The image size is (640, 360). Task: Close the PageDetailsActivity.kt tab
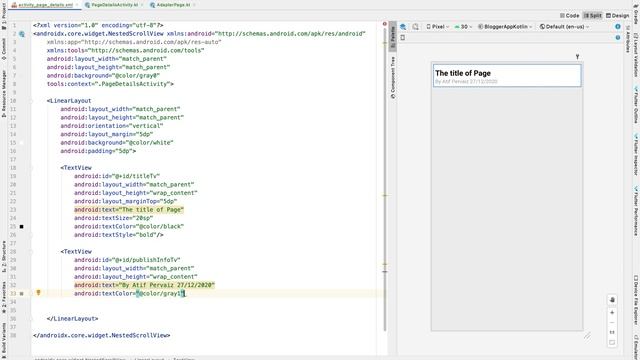[142, 5]
